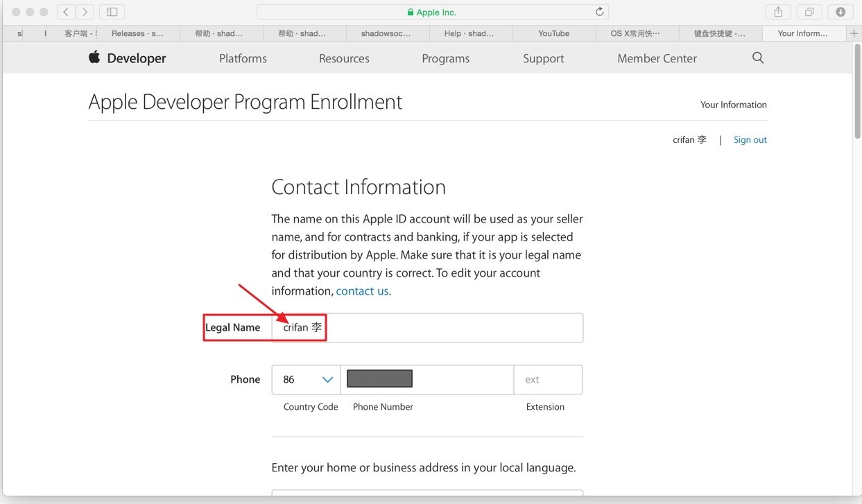Open the Programs menu
Screen dimensions: 862x504
click(446, 59)
